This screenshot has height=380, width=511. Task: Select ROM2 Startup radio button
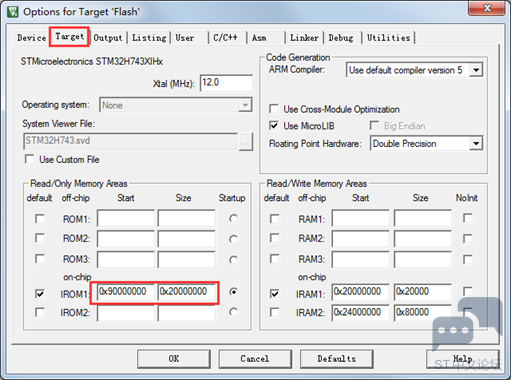pyautogui.click(x=233, y=239)
